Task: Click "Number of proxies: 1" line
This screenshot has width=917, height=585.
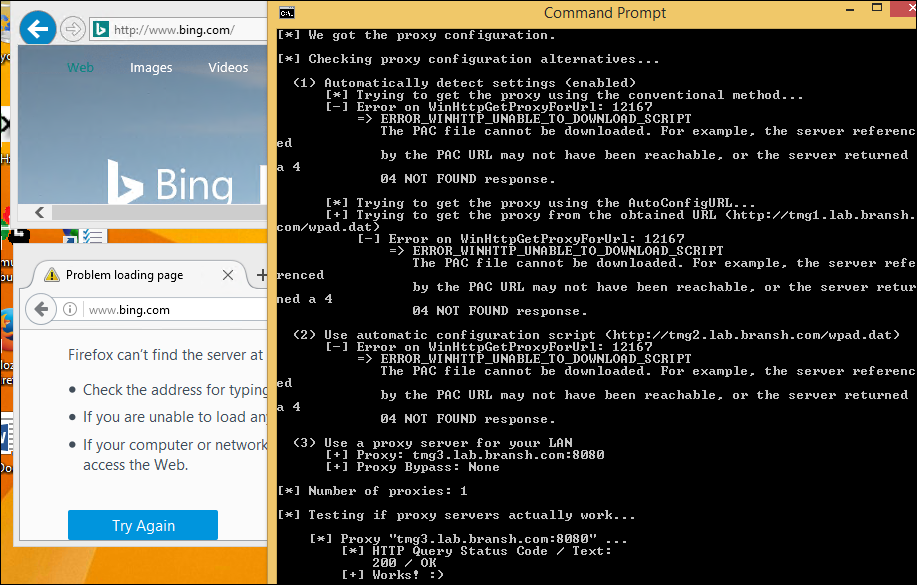Action: (373, 491)
